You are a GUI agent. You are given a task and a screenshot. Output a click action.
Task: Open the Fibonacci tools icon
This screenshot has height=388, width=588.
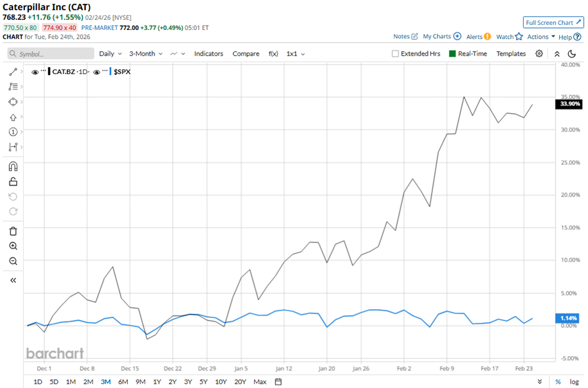13,86
